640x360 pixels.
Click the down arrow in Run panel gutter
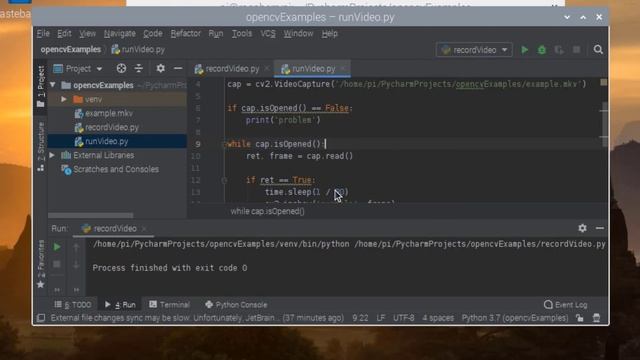tap(76, 264)
